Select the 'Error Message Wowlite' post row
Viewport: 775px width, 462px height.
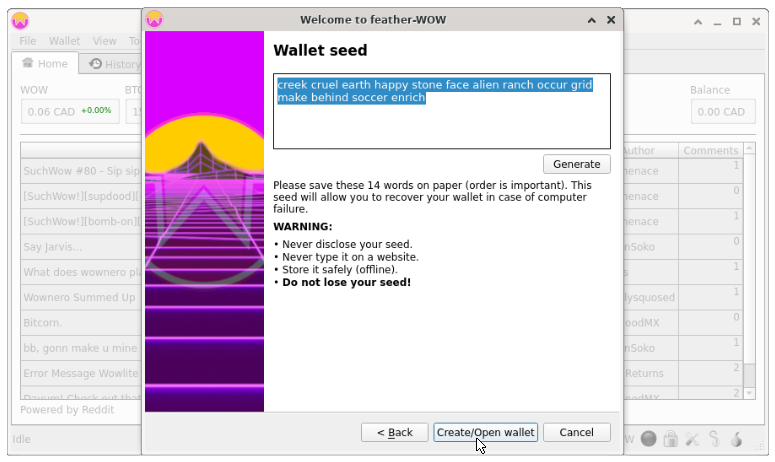[82, 373]
